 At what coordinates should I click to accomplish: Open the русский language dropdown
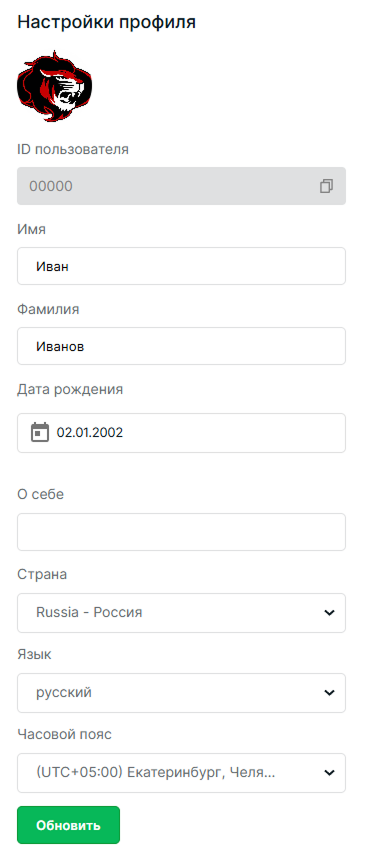(x=182, y=693)
